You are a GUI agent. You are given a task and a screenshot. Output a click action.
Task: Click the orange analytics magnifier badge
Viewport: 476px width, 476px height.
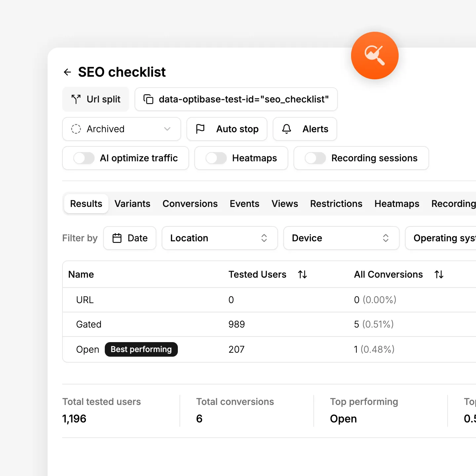coord(375,56)
